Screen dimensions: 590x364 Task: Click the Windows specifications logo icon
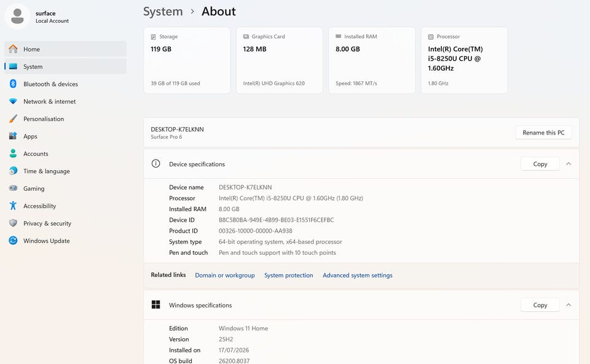(155, 304)
